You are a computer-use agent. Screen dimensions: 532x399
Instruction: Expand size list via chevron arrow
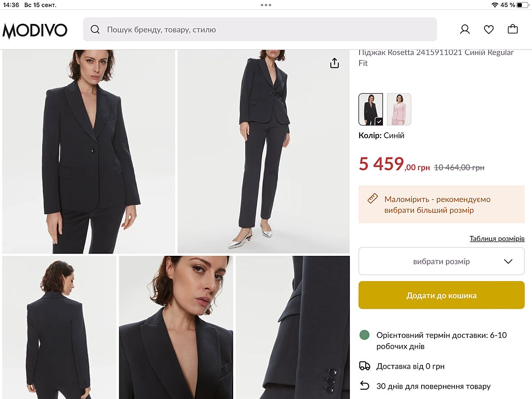(x=508, y=261)
